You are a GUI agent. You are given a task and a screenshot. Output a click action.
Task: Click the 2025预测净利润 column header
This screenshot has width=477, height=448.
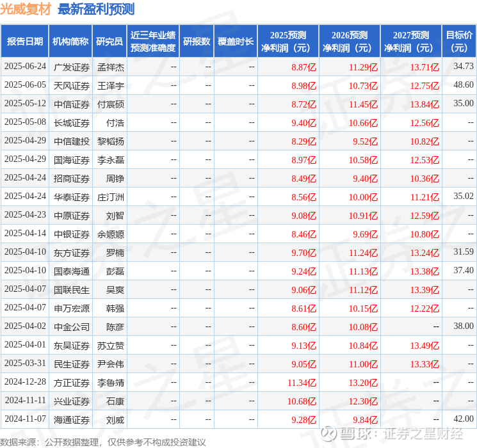288,42
